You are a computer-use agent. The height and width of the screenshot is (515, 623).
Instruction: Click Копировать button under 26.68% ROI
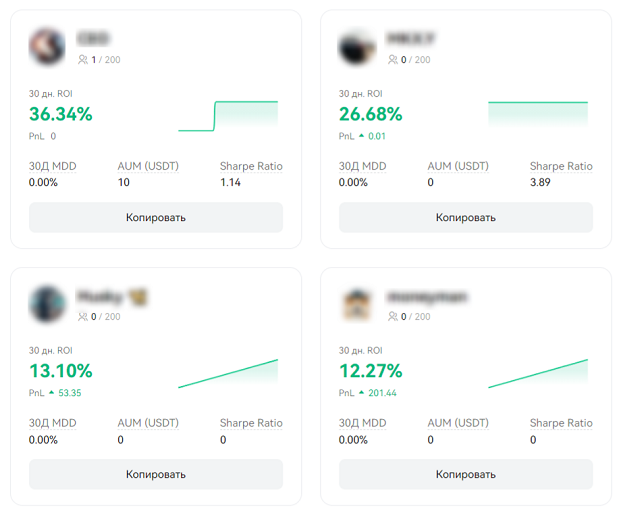(x=466, y=217)
